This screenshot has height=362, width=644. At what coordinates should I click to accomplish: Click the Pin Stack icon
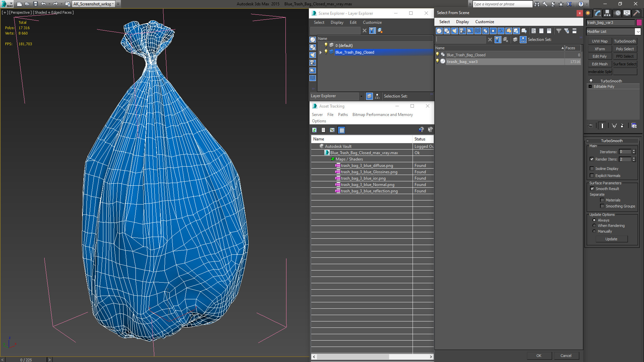(591, 126)
